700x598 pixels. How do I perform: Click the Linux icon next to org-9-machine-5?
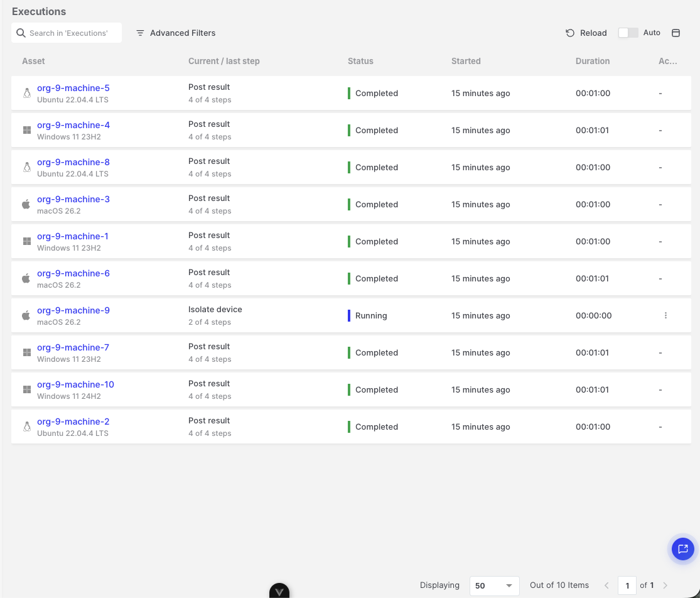(x=27, y=93)
